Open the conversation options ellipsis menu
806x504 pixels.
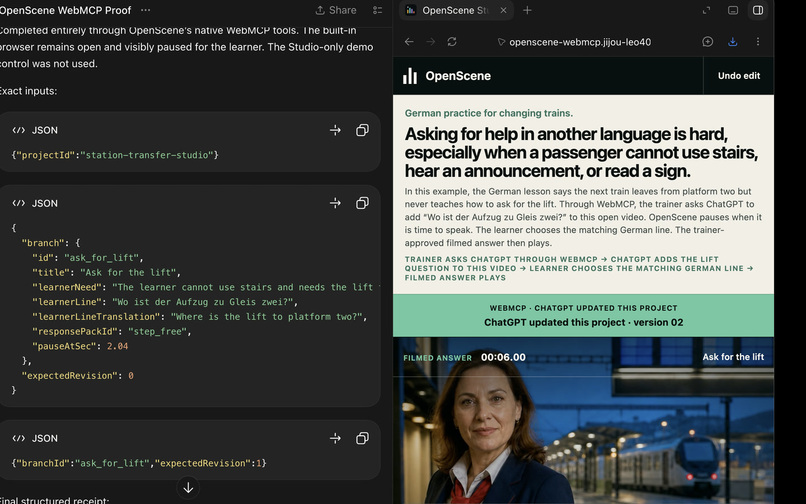point(145,10)
